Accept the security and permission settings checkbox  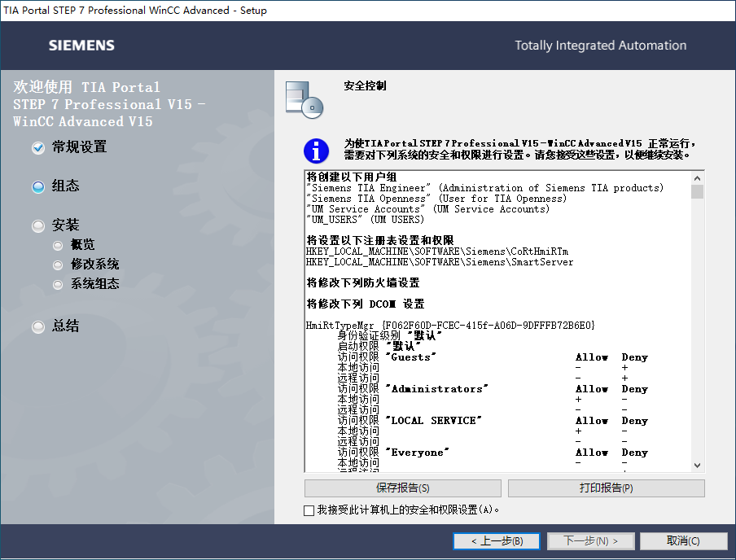pyautogui.click(x=309, y=510)
